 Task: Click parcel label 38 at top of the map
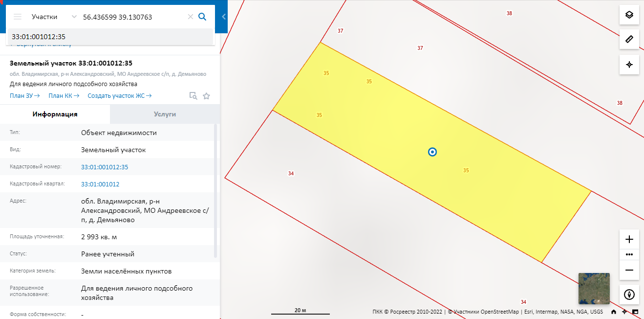click(509, 13)
